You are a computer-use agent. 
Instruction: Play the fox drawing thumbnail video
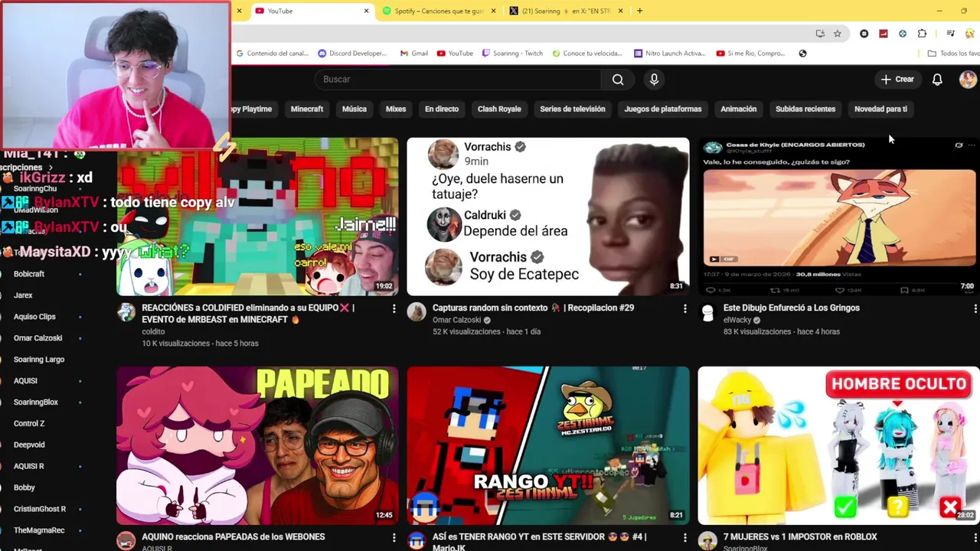[838, 217]
